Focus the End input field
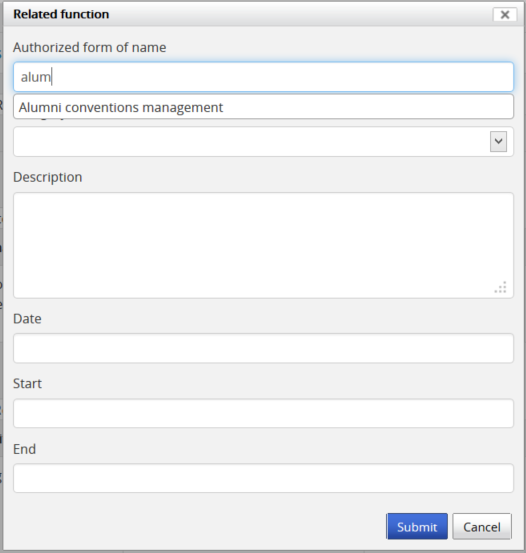The image size is (526, 553). pyautogui.click(x=263, y=478)
